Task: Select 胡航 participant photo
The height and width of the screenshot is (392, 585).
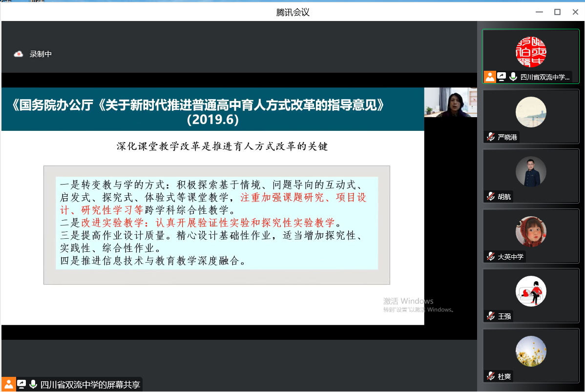Action: pyautogui.click(x=531, y=171)
